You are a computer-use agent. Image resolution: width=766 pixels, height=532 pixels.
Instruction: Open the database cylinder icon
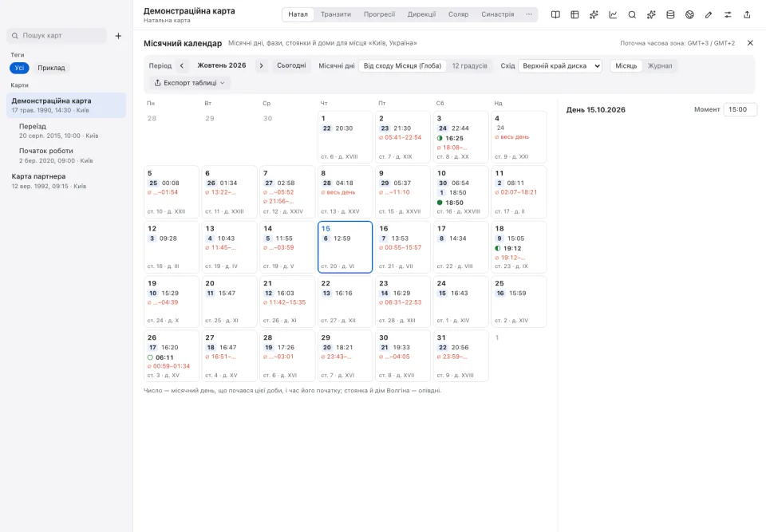coord(670,14)
